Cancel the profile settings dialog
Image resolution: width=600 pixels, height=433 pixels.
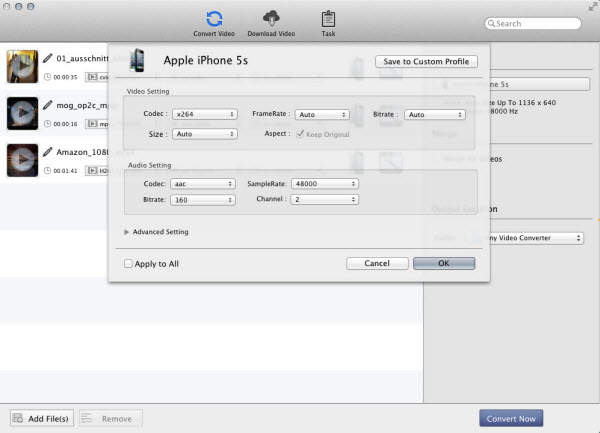coord(377,263)
